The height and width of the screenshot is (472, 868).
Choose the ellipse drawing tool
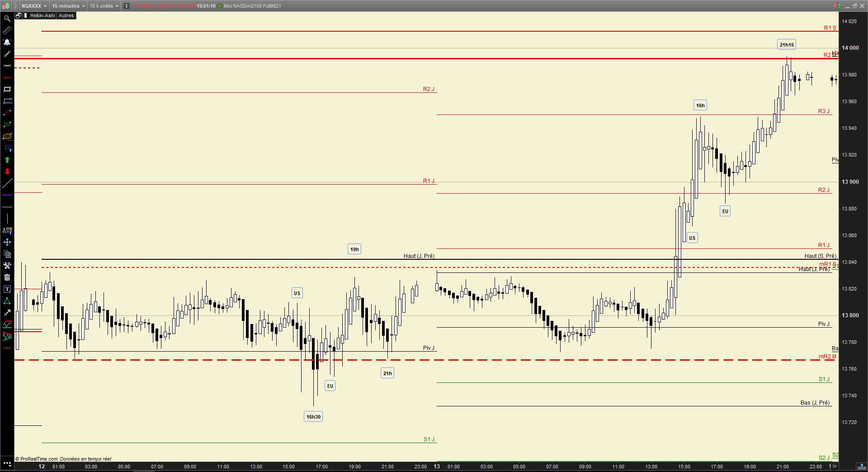pos(7,136)
